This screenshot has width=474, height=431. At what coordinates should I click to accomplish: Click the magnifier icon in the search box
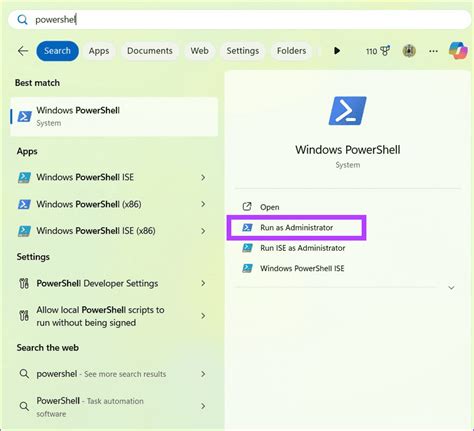tap(22, 20)
